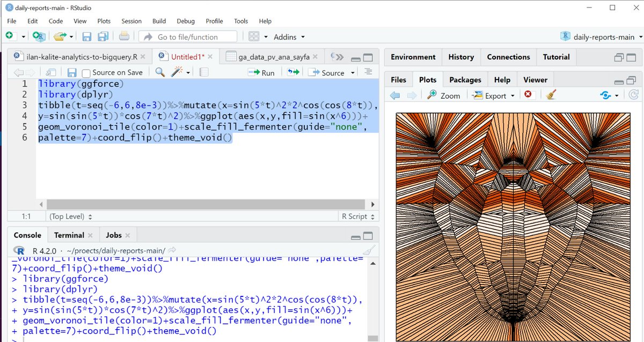
Task: Switch to the Tutorial tab
Action: pos(557,57)
